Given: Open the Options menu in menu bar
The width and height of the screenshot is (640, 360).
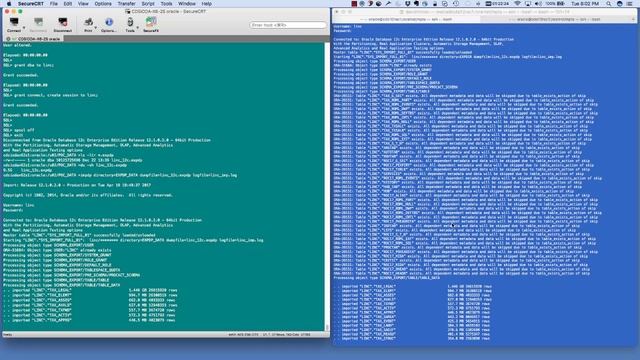Looking at the screenshot, I should (x=103, y=4).
